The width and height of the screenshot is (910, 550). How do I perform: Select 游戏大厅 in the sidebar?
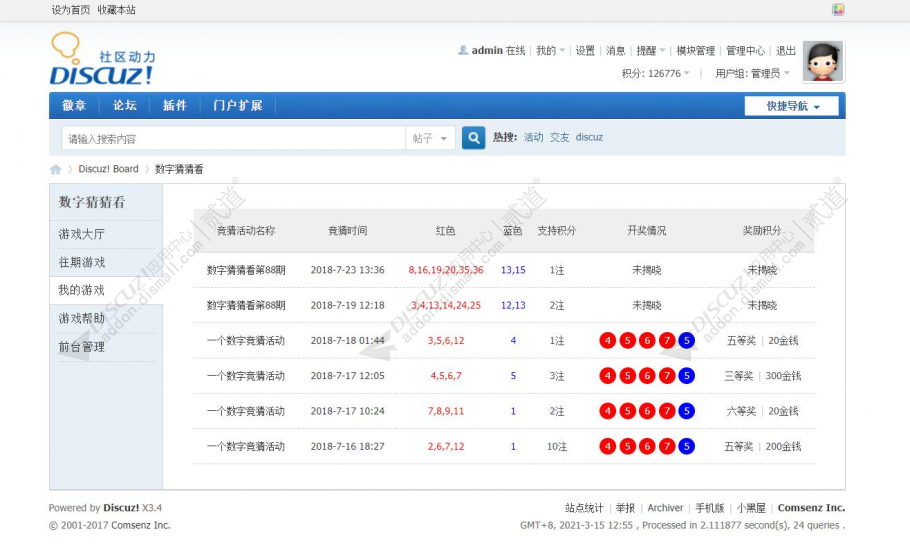(x=82, y=234)
